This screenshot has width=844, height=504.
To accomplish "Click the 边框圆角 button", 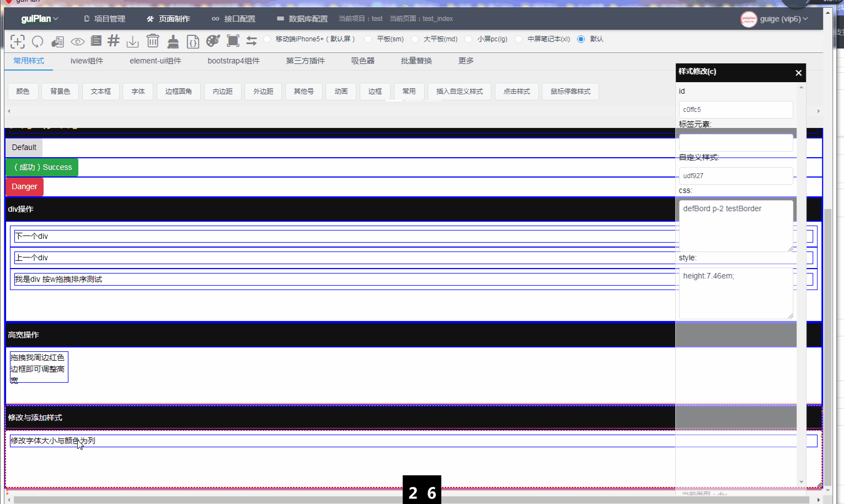I will pos(179,92).
